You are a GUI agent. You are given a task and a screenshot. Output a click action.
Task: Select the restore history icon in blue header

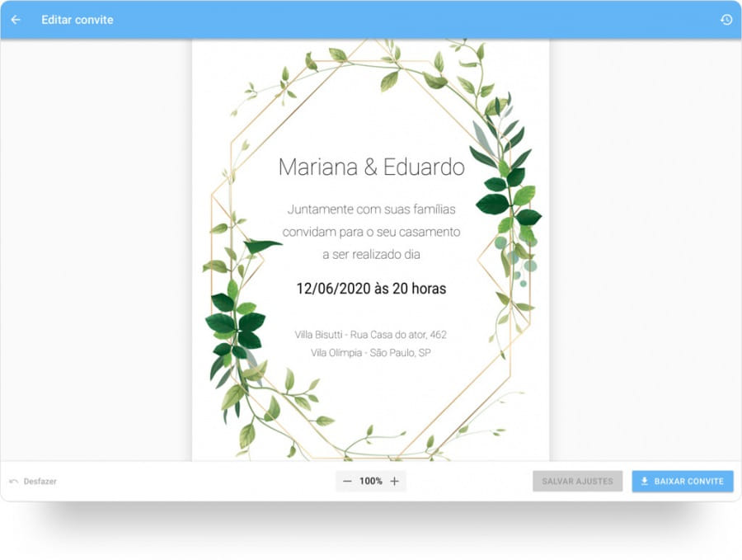pyautogui.click(x=726, y=19)
